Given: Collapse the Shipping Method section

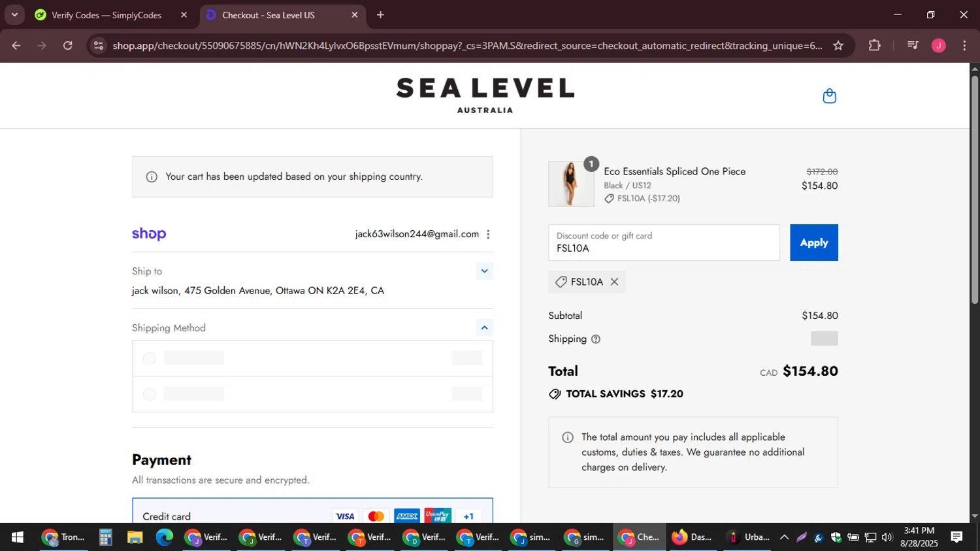Looking at the screenshot, I should (484, 327).
